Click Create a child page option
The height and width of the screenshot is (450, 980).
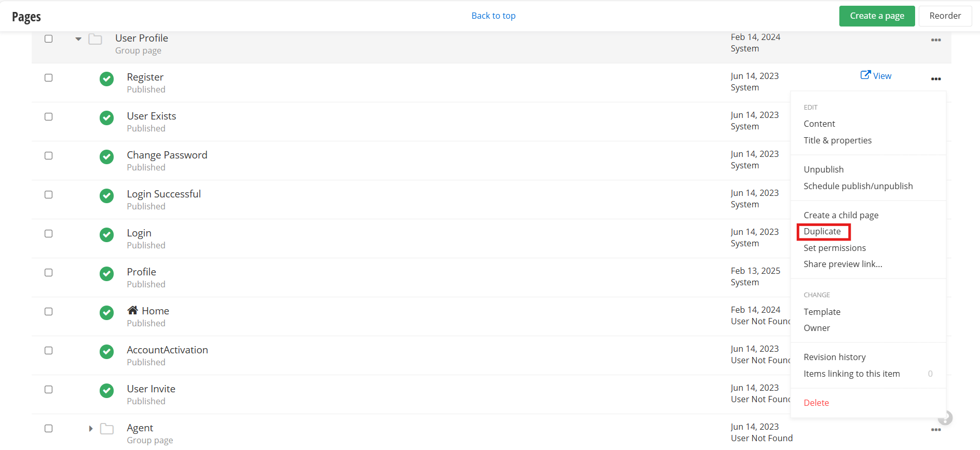coord(841,215)
